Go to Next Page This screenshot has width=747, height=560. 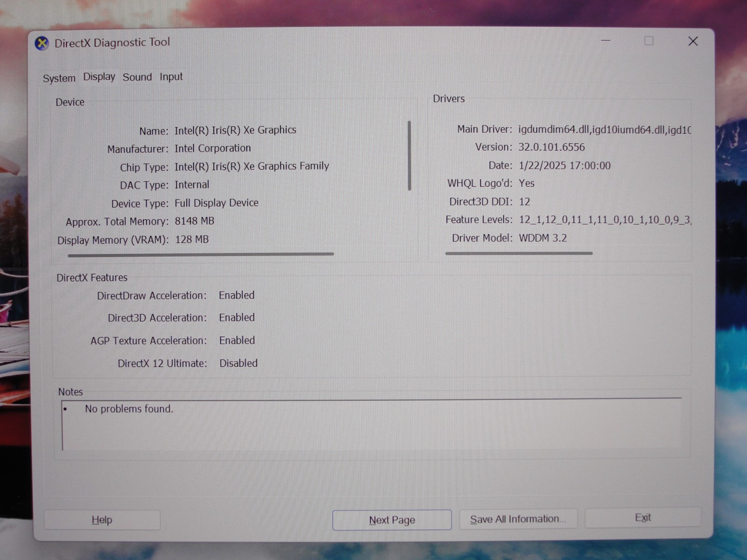pyautogui.click(x=392, y=520)
